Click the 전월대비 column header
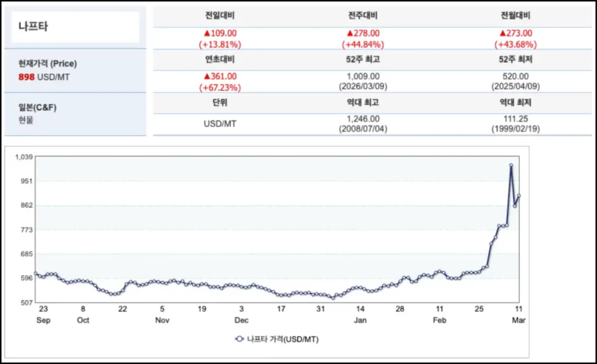Viewport: 597px width, 364px height. [x=515, y=15]
